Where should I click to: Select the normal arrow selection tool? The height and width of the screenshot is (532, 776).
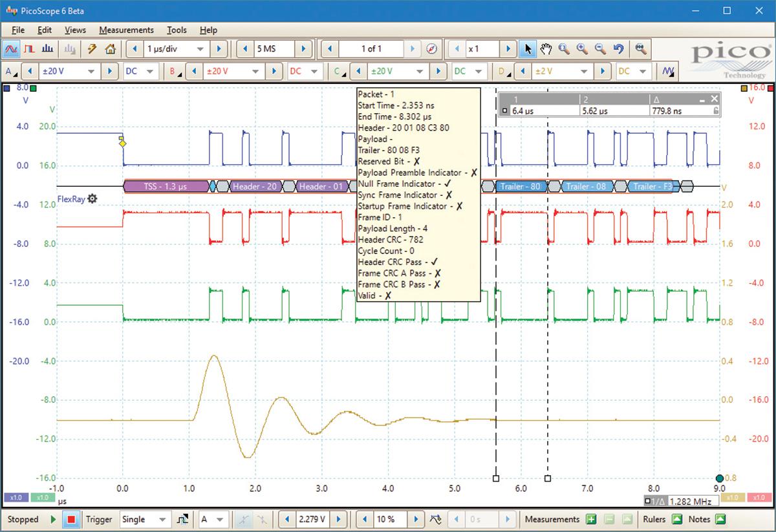click(528, 48)
